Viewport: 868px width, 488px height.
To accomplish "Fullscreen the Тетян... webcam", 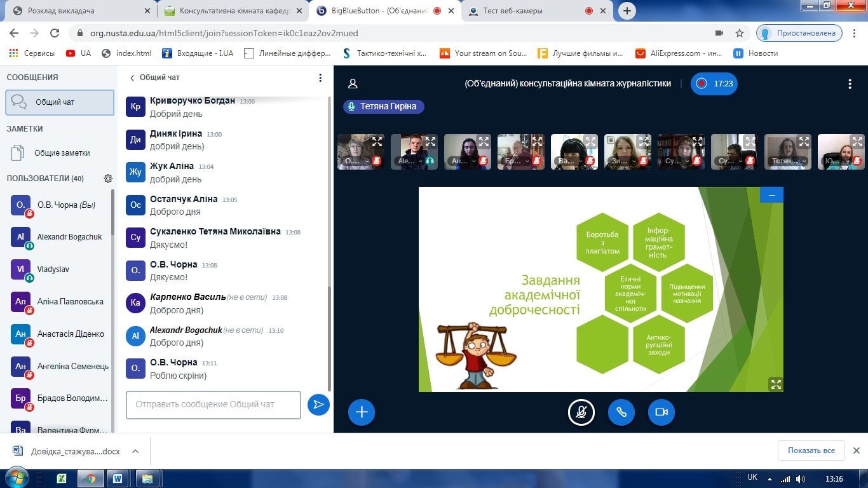I will tap(804, 142).
